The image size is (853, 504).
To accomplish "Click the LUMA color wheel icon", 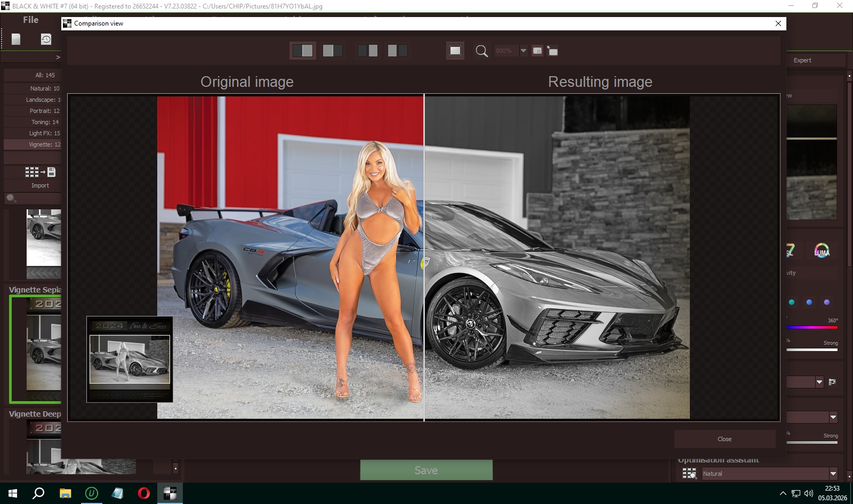I will click(822, 250).
